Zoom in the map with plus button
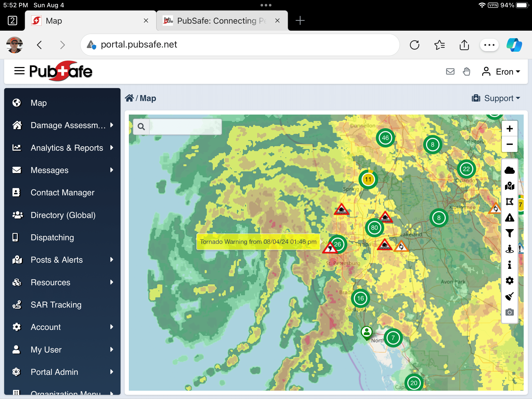Viewport: 532px width, 399px height. coord(509,129)
